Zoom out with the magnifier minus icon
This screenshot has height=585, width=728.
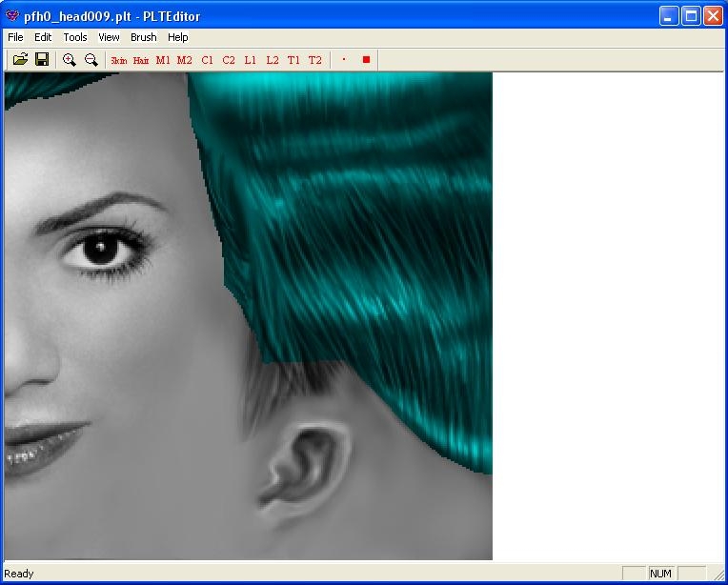91,60
